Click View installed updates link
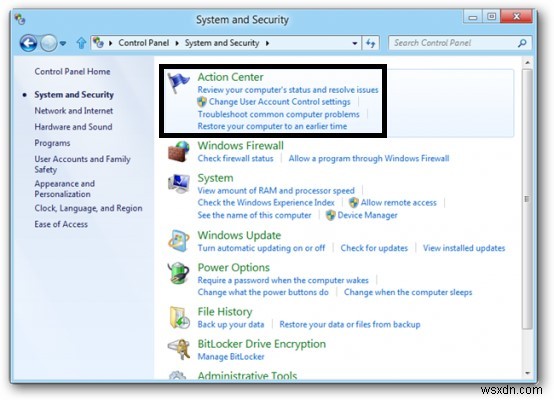Screen dimensions: 554x400 click(464, 248)
